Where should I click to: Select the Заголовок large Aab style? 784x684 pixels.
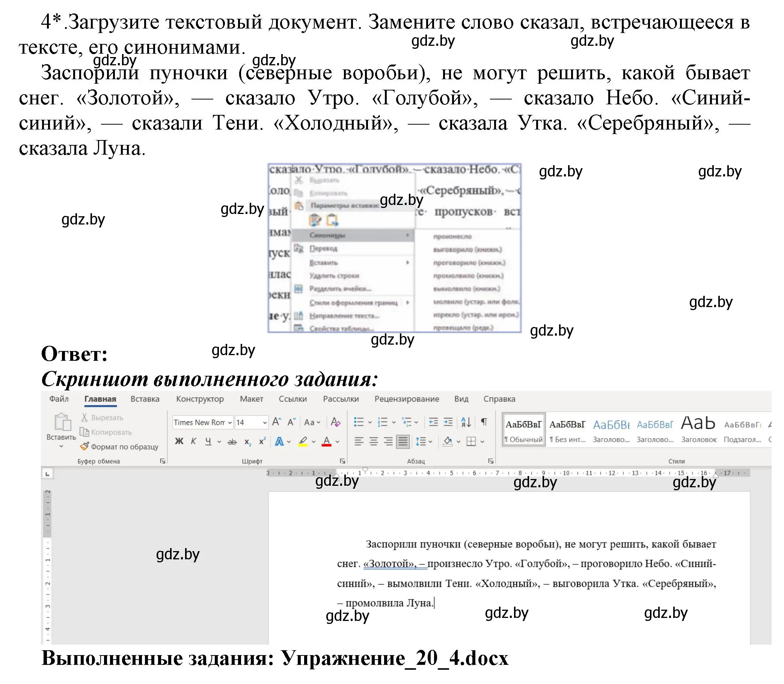pos(698,430)
